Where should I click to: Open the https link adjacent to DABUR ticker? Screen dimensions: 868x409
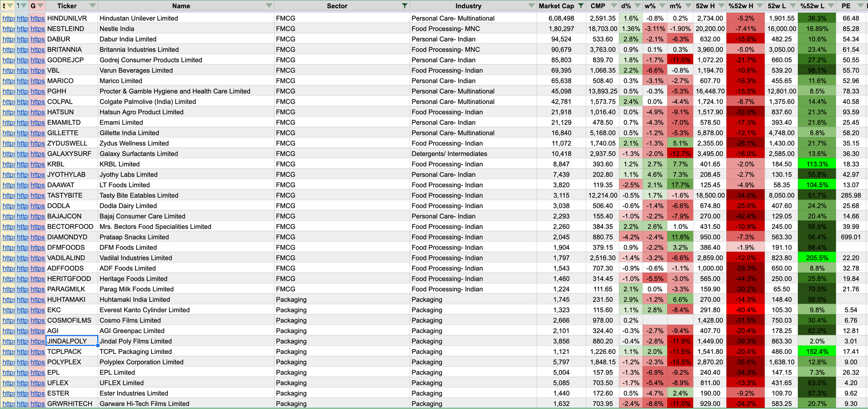point(37,39)
